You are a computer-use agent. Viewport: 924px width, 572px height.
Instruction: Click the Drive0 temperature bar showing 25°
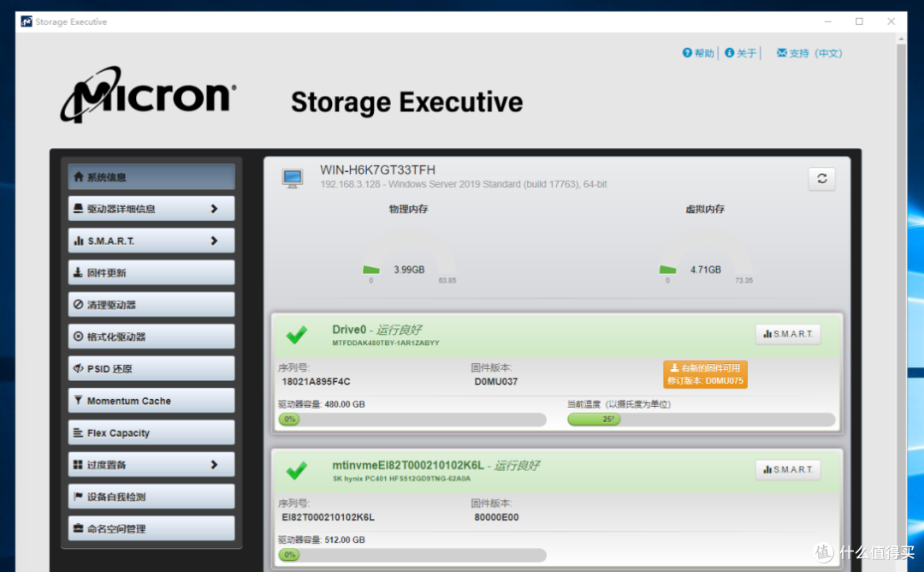click(701, 420)
